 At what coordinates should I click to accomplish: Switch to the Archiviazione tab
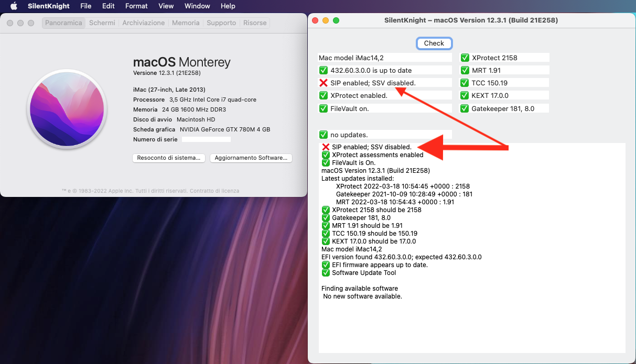(144, 23)
